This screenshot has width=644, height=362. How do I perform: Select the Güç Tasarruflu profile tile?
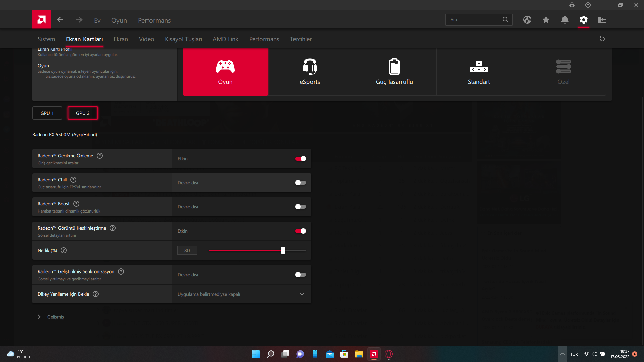(x=394, y=72)
